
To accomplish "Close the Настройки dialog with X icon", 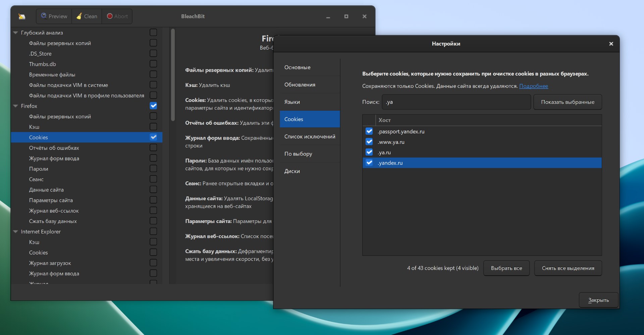I will point(611,44).
